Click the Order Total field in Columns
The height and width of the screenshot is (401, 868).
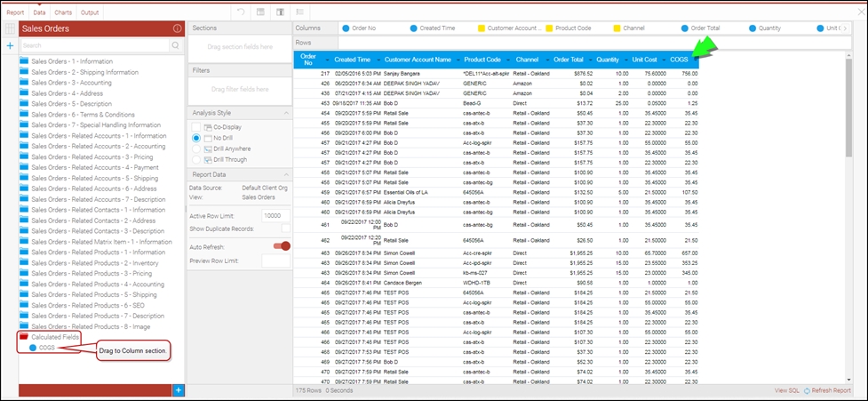[x=700, y=28]
